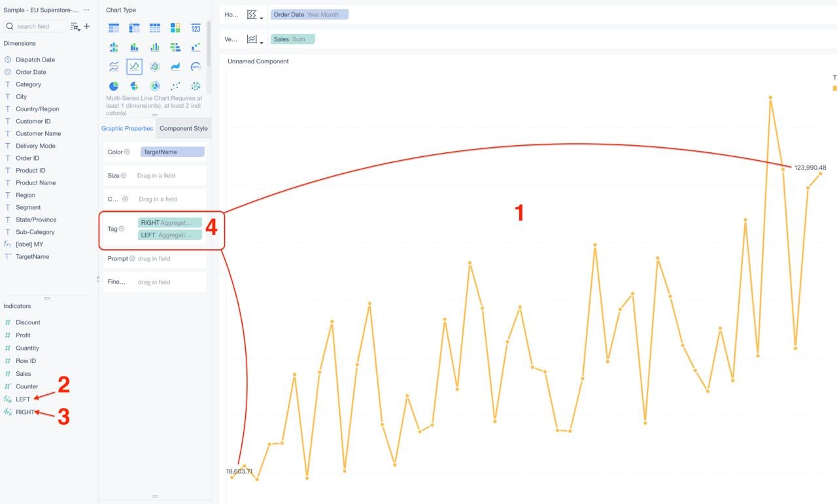The height and width of the screenshot is (504, 837).
Task: Expand the horizontal axis type dropdown
Action: pyautogui.click(x=255, y=15)
